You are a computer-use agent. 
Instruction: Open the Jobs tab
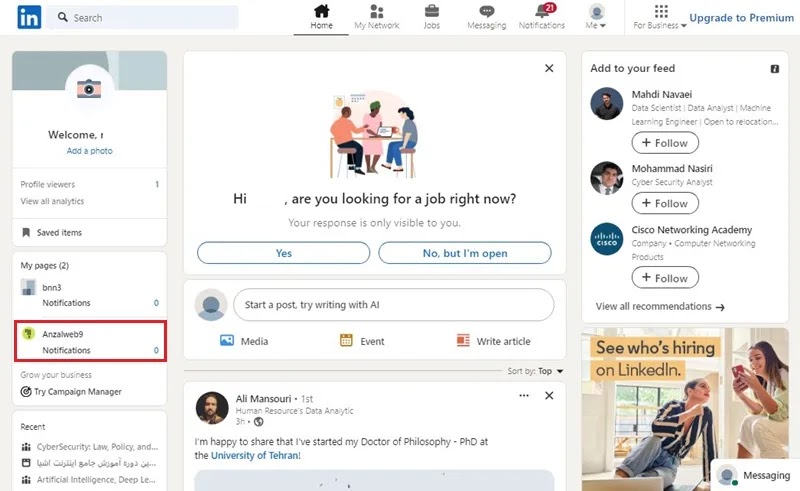pyautogui.click(x=432, y=17)
